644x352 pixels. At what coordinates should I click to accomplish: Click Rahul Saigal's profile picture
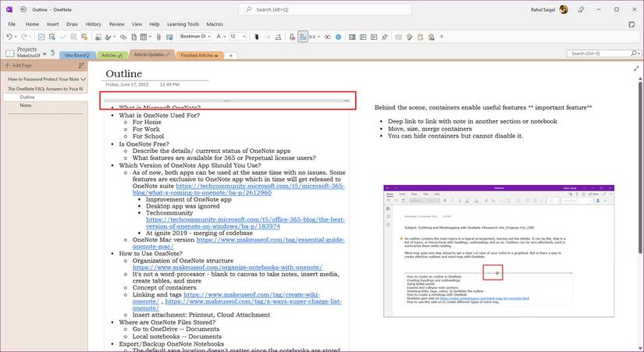564,9
